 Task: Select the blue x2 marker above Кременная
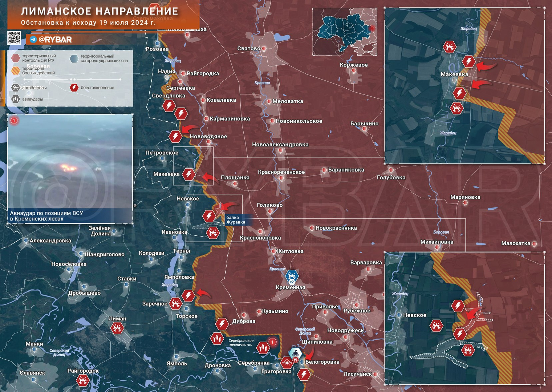coord(292,277)
